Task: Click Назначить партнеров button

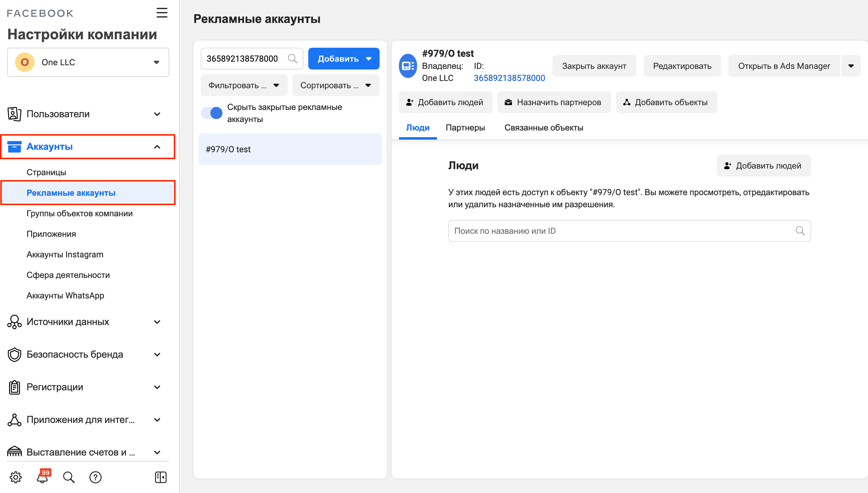Action: pyautogui.click(x=554, y=102)
